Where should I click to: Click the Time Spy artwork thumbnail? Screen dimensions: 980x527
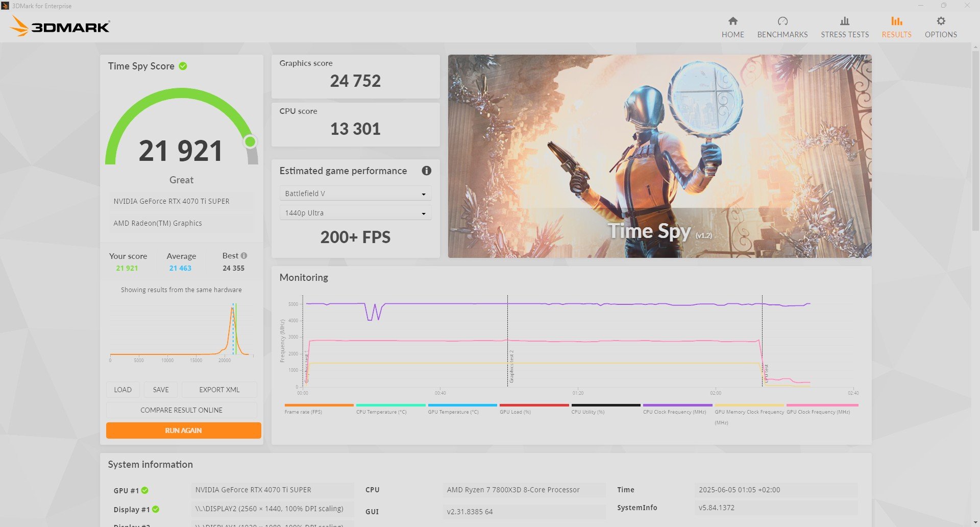click(x=659, y=156)
